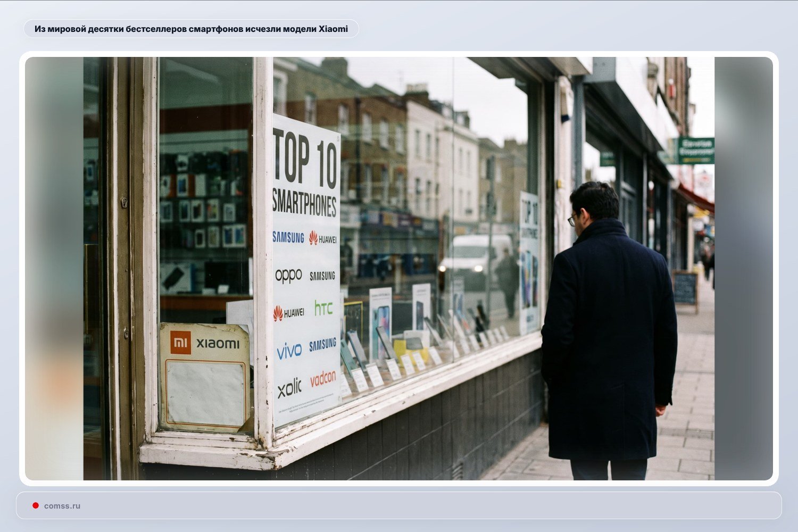Screen dimensions: 798x532
Task: Click the large TOP 10 poster heading
Action: point(306,159)
